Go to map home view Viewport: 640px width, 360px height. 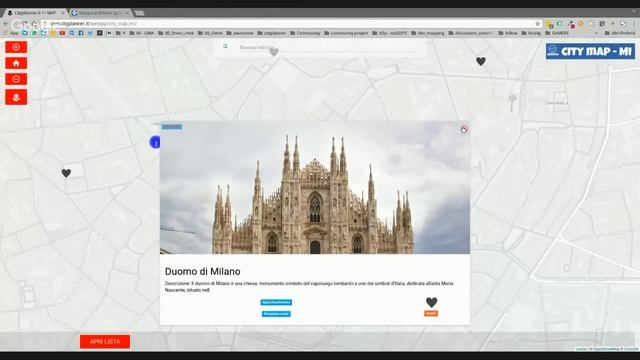pos(16,63)
